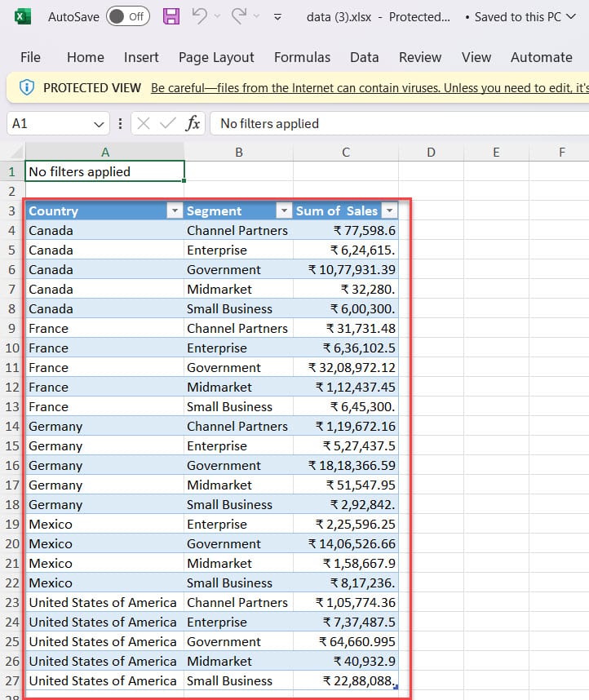
Task: Select column C header
Action: pos(346,153)
